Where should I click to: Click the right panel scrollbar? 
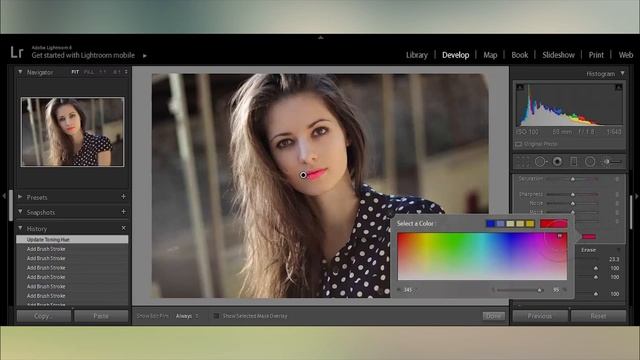pyautogui.click(x=631, y=212)
